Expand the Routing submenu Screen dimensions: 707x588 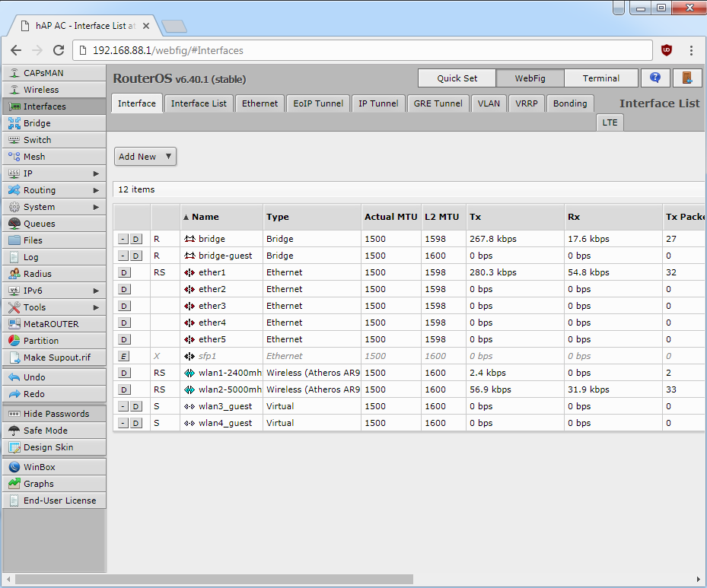click(54, 190)
